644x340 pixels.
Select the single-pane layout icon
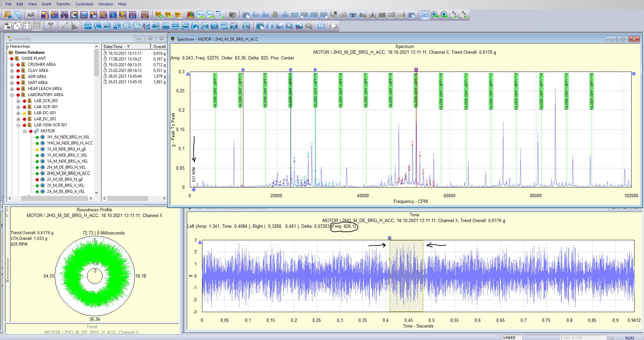pos(8,26)
